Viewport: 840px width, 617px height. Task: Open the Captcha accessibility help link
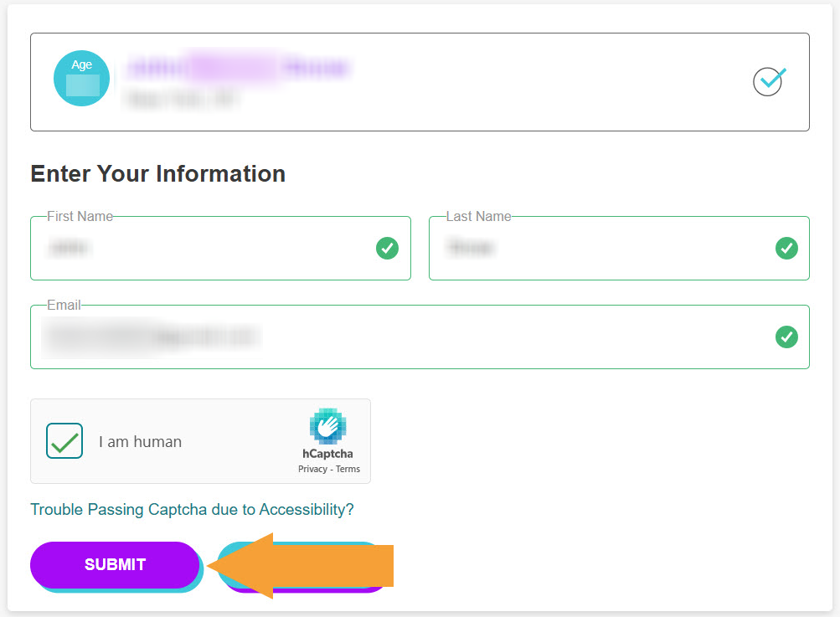tap(193, 510)
